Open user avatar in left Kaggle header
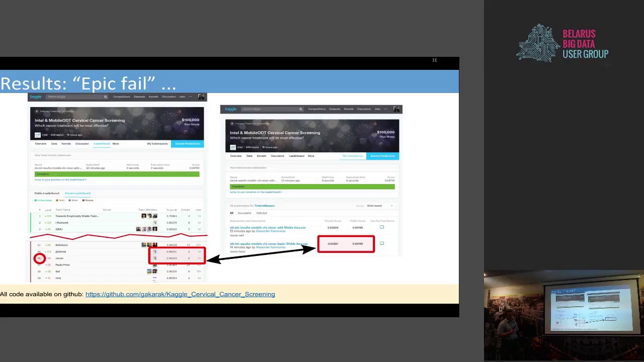 click(201, 97)
